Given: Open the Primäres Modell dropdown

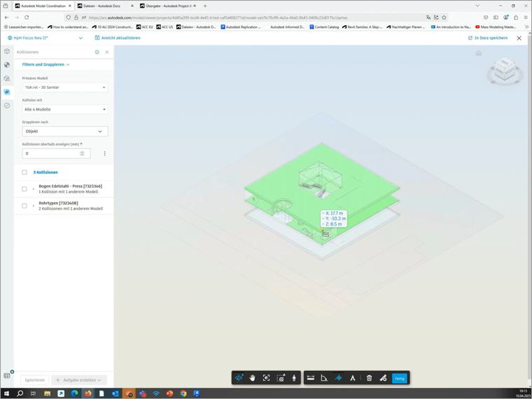Looking at the screenshot, I should (65, 87).
